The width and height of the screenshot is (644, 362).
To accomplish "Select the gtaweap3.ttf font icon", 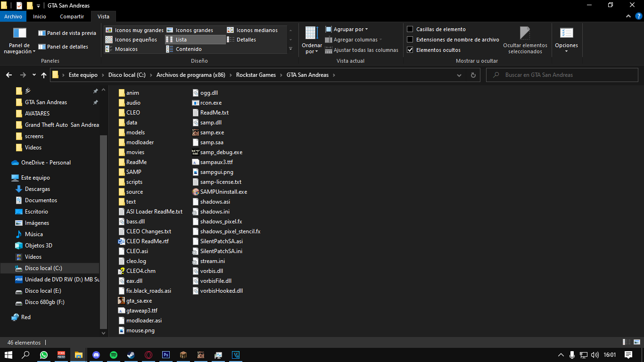I will click(122, 311).
